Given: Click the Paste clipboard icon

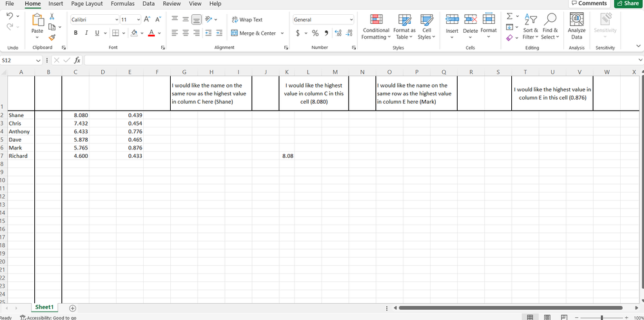Looking at the screenshot, I should (x=37, y=19).
